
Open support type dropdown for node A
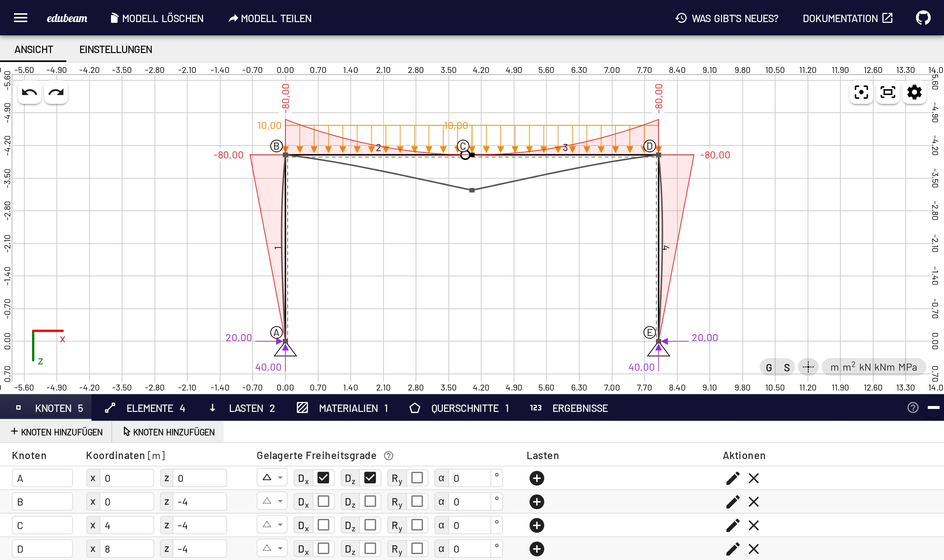[x=272, y=478]
